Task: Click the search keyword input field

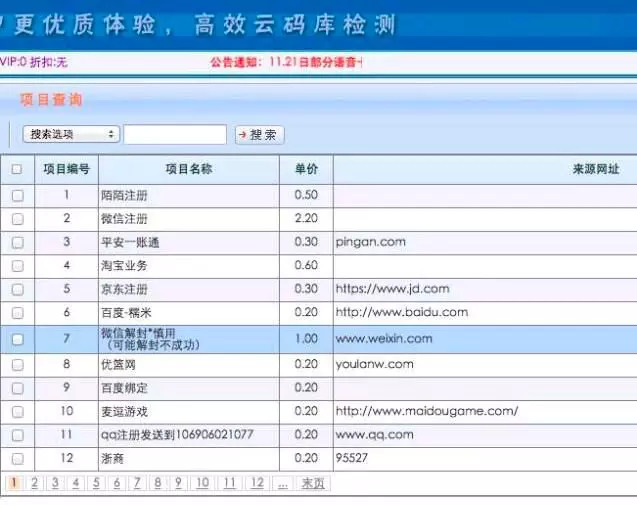Action: [175, 134]
